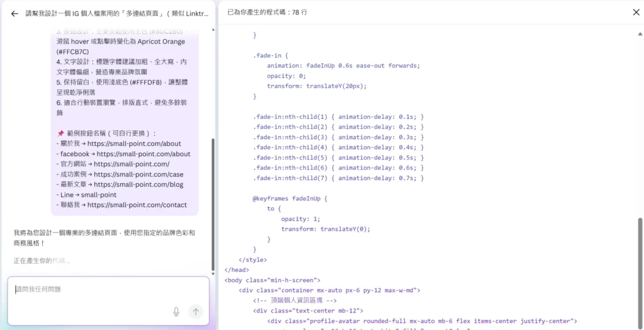Click the closing </style> tag line
Screen dimensions: 644x330
pos(253,259)
